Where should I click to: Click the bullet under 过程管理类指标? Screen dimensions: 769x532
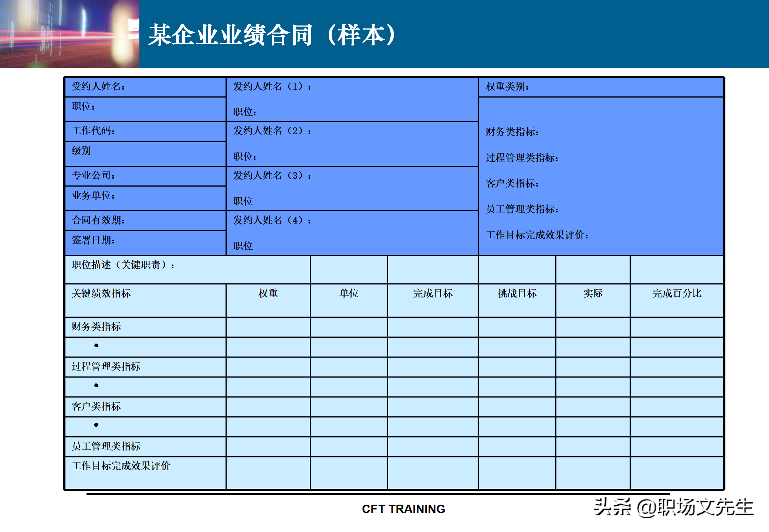[96, 385]
